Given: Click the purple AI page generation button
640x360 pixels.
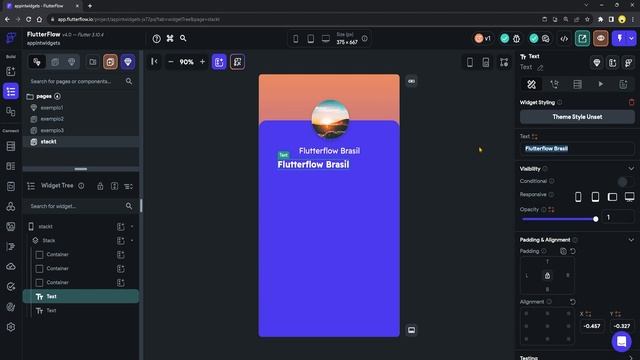Looking at the screenshot, I should (219, 62).
